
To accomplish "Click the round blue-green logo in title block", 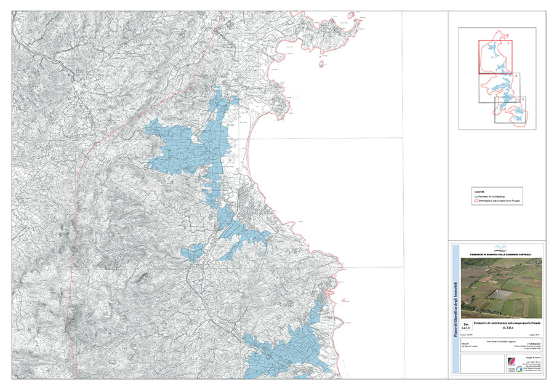I will click(x=520, y=369).
